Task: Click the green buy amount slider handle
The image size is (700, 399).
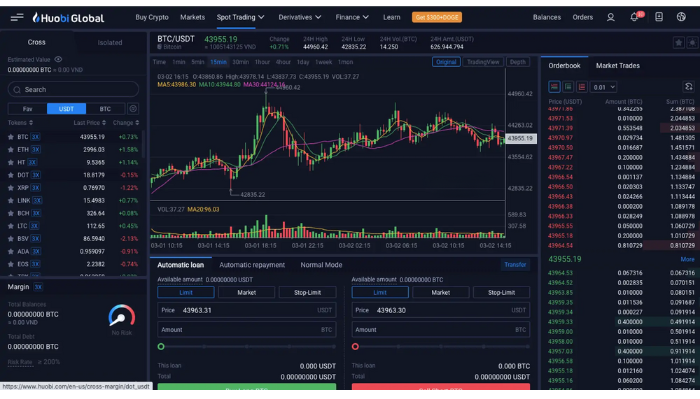Action: tap(161, 346)
